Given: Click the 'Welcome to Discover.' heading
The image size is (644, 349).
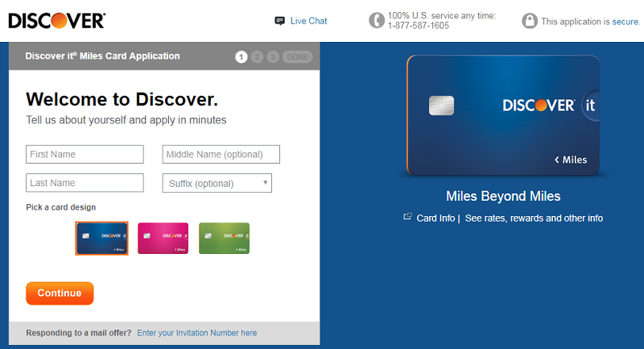Looking at the screenshot, I should (122, 99).
